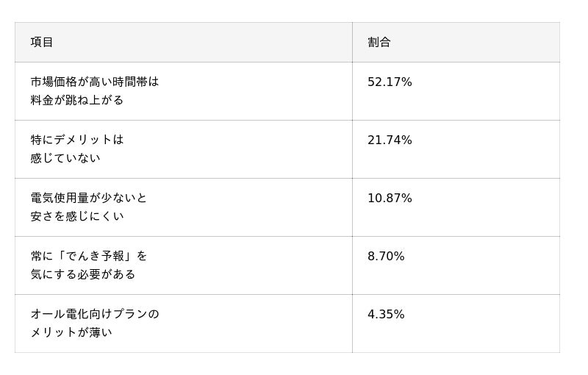
Task: Select the 4.35% percentage value
Action: [x=386, y=315]
